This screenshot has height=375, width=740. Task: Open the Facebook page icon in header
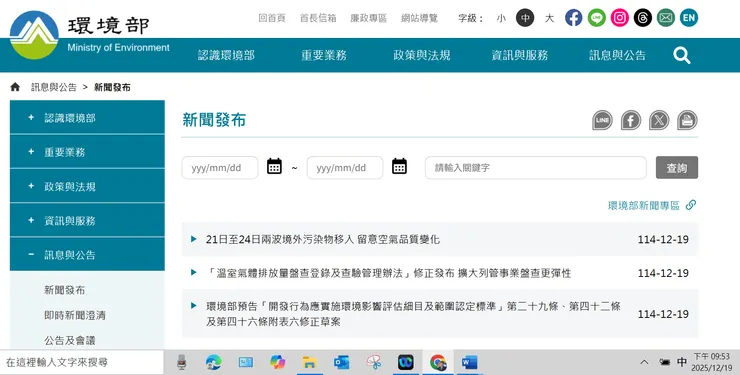573,18
